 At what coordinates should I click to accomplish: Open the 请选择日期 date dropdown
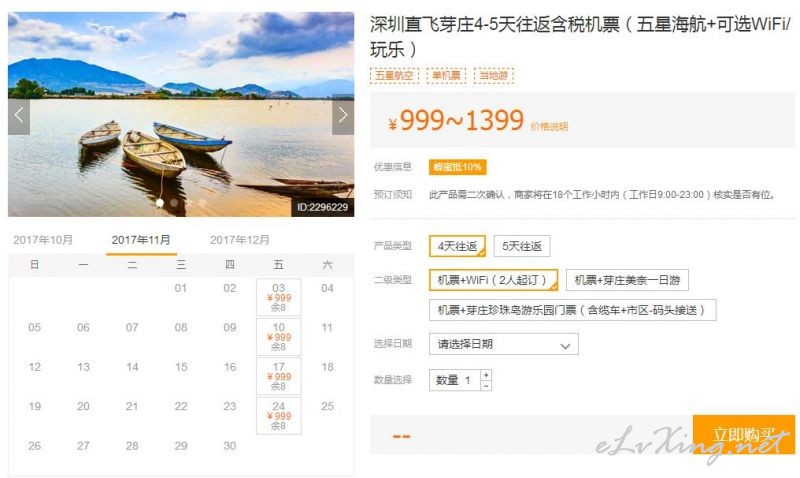[x=504, y=344]
